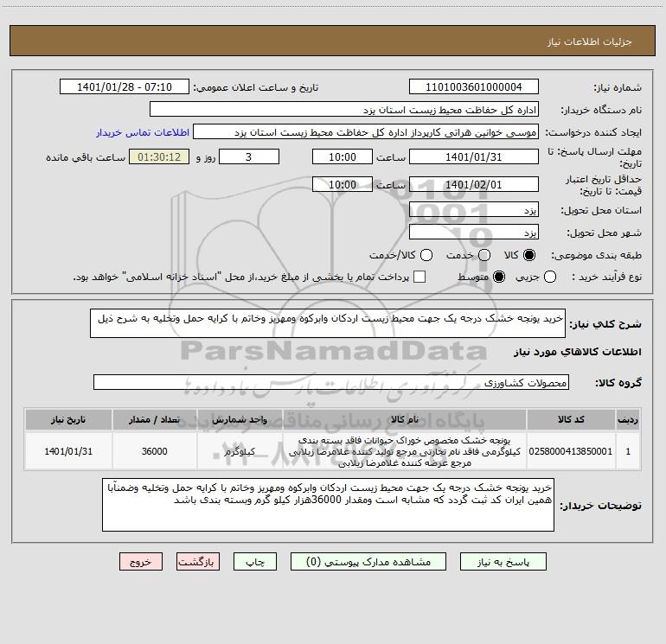Screen dimensions: 666x644
Task: Click product code 025800041385​0001 cell
Action: (571, 451)
